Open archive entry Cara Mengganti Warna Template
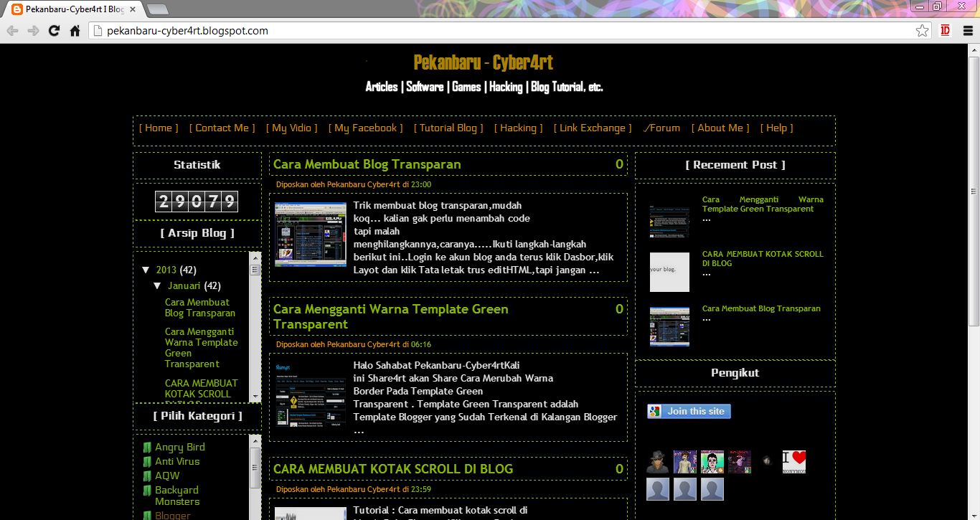The height and width of the screenshot is (520, 980). coord(201,348)
